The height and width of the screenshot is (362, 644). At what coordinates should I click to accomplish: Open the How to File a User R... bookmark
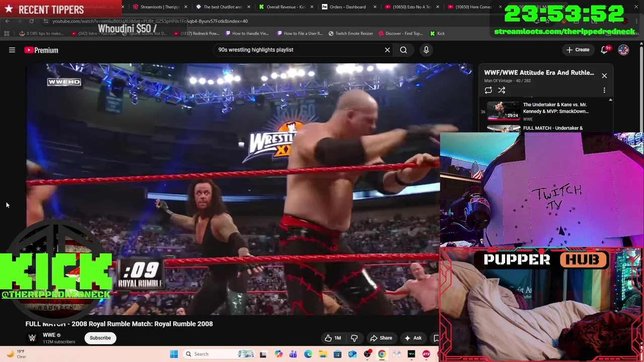[300, 33]
